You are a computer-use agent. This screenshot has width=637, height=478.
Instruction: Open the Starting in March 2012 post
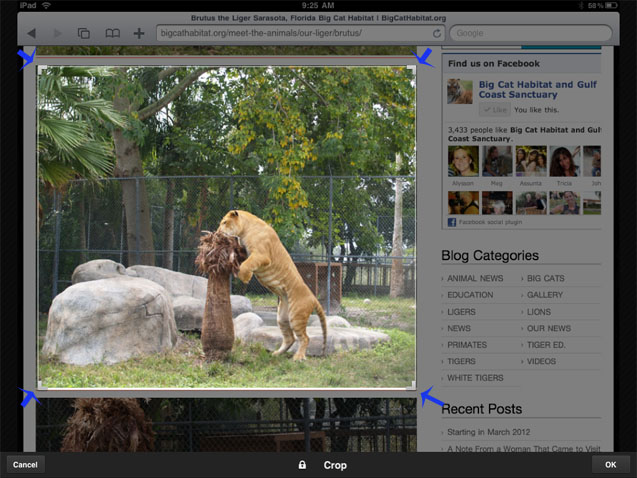pyautogui.click(x=488, y=432)
